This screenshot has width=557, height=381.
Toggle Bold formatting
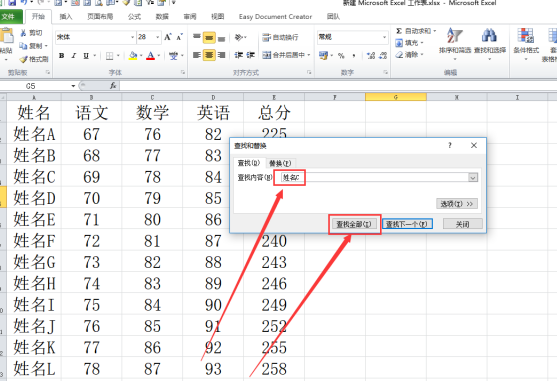(x=61, y=56)
